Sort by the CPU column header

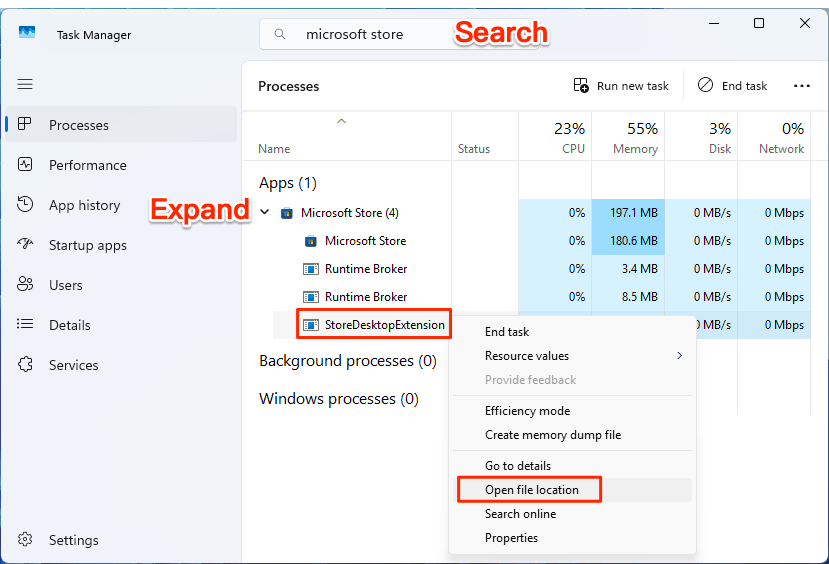555,136
